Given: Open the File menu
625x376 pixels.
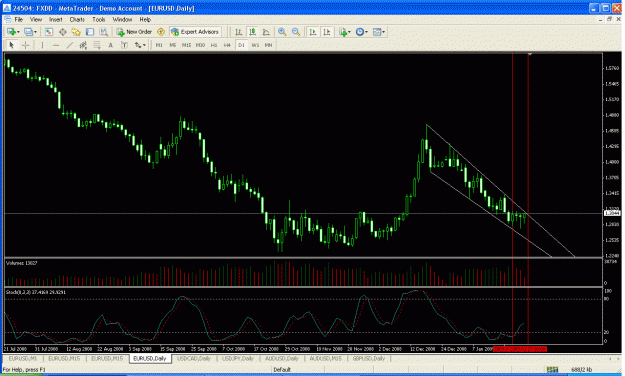Looking at the screenshot, I should (x=19, y=20).
